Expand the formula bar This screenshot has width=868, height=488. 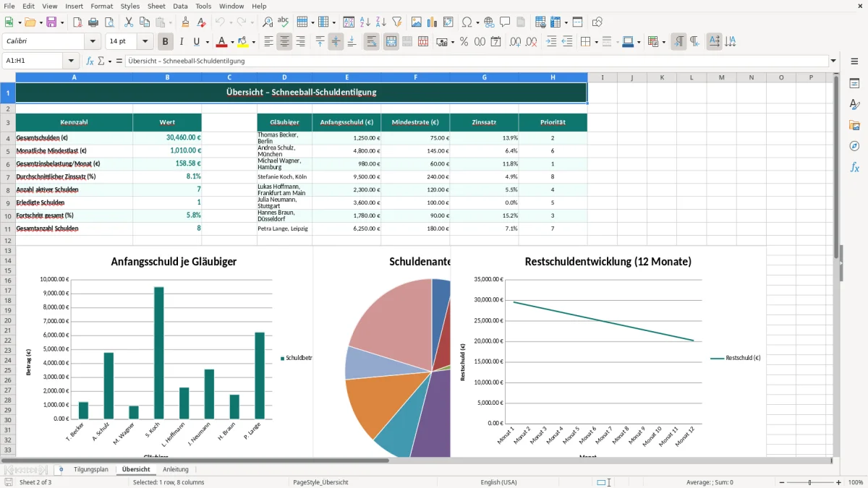(x=833, y=61)
